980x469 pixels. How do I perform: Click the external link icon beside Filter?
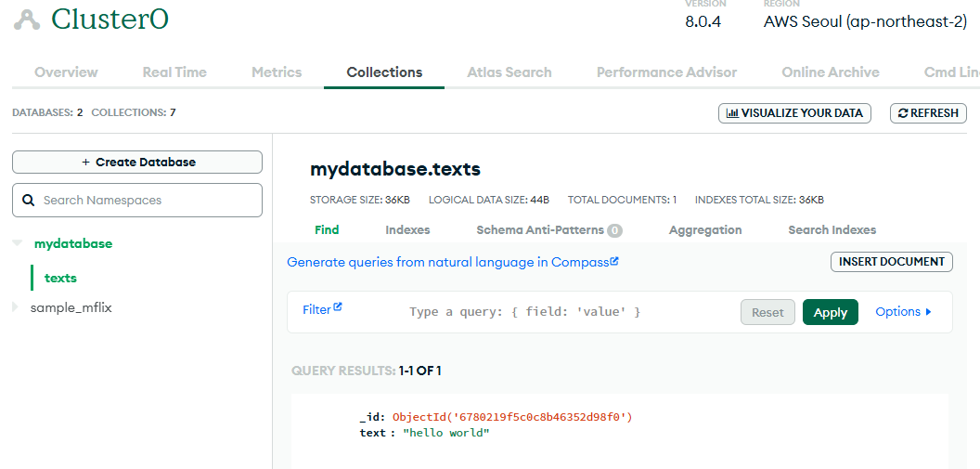[338, 307]
